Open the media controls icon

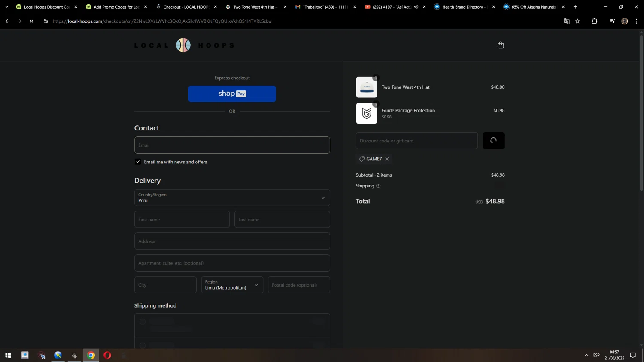612,21
